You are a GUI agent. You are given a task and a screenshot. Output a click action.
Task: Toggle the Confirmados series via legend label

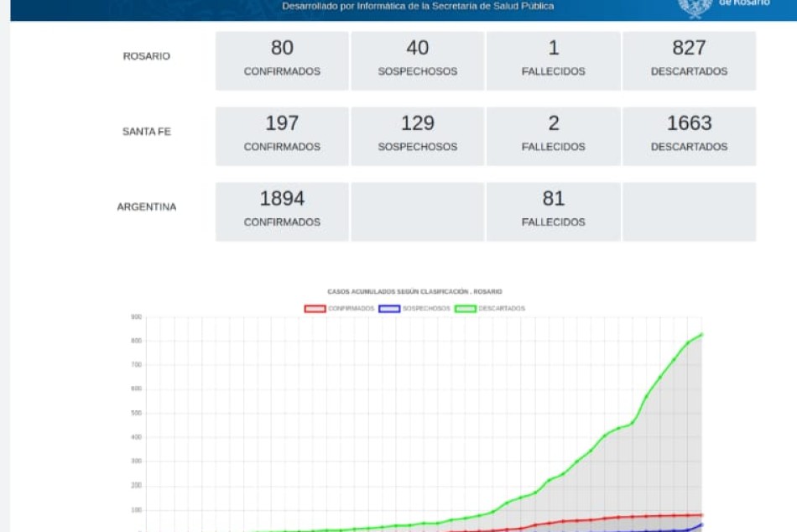(351, 309)
